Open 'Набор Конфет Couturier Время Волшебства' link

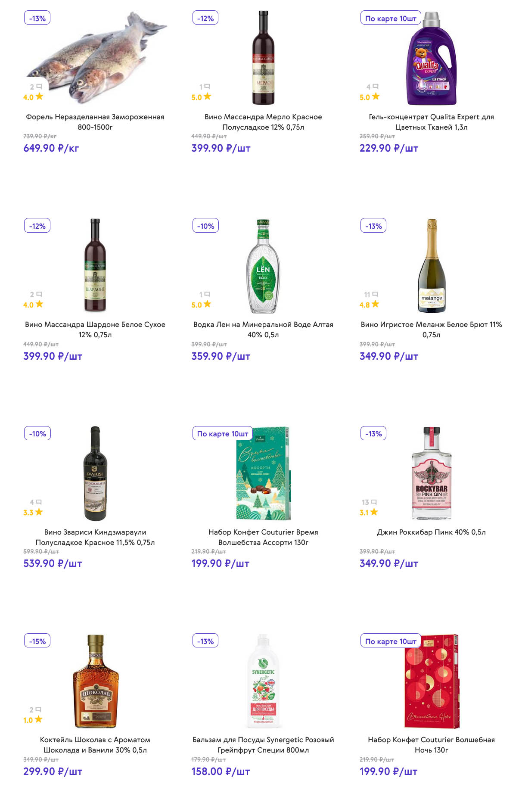[x=263, y=537]
